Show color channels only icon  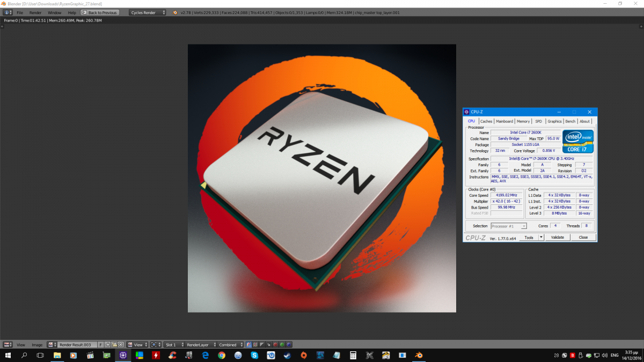255,345
